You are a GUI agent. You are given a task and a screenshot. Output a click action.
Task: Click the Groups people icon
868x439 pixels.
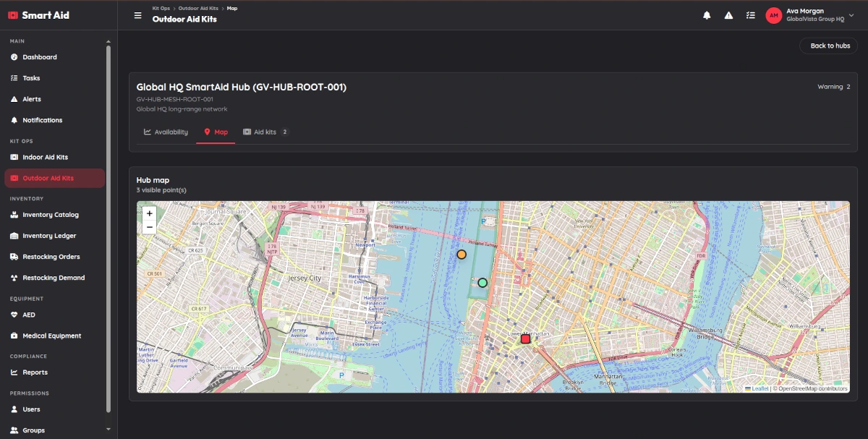pyautogui.click(x=14, y=430)
